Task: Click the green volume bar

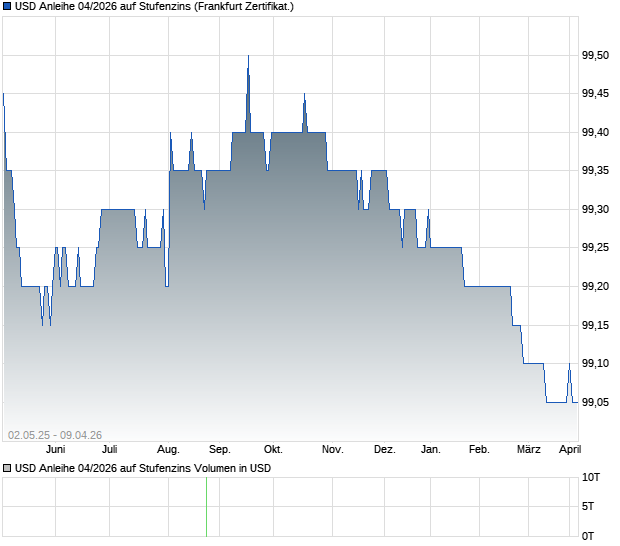Action: [x=206, y=507]
